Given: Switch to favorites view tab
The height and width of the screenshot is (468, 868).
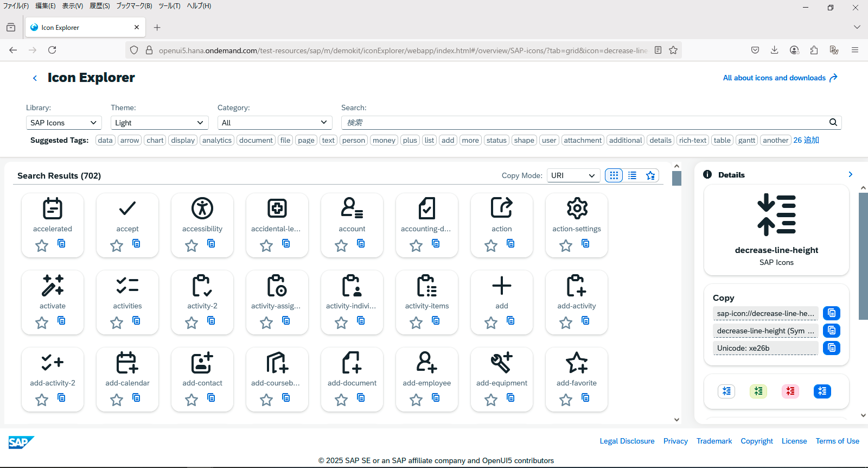Looking at the screenshot, I should (x=650, y=175).
